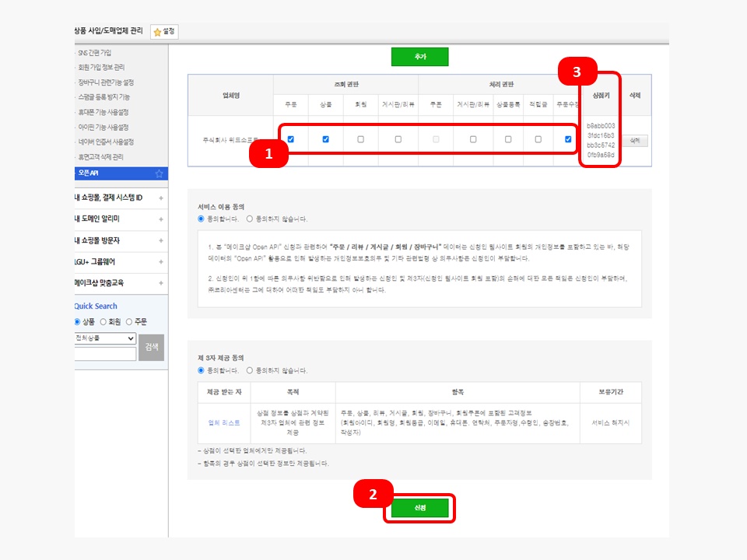Click the plus icon next to 메이크샵 맞춤교육

point(160,284)
